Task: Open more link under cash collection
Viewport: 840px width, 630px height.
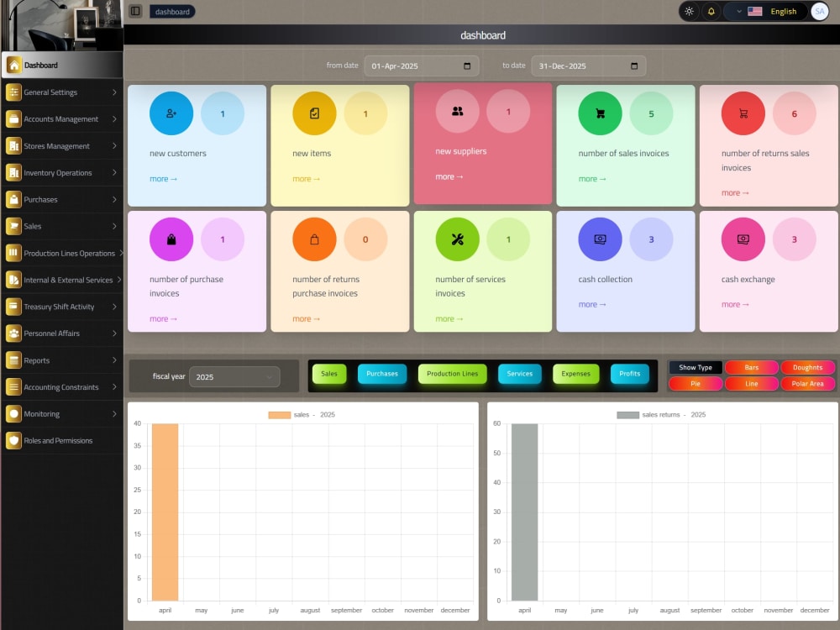Action: [x=592, y=304]
